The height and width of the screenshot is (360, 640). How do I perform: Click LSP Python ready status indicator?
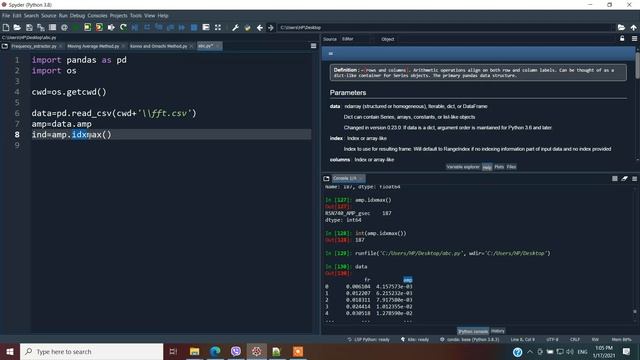click(369, 340)
